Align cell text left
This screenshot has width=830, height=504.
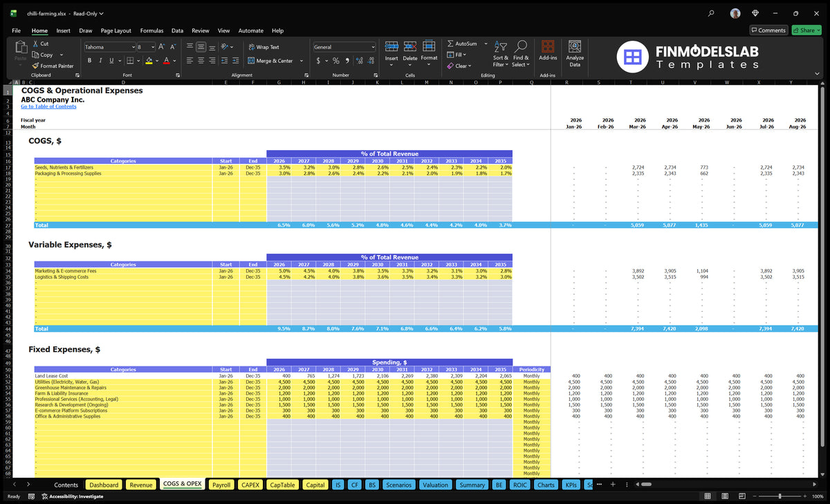coord(190,61)
